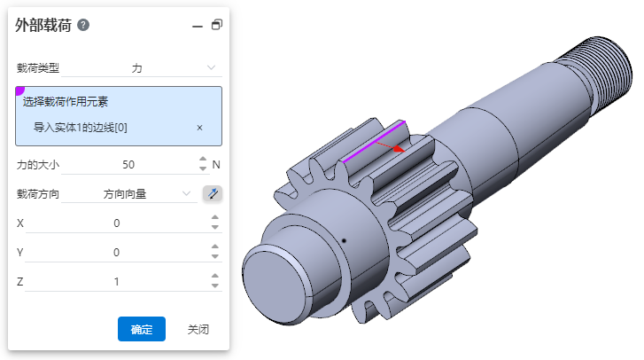Select the purple highlighted gear tooth edge
This screenshot has width=644, height=360.
click(x=374, y=141)
